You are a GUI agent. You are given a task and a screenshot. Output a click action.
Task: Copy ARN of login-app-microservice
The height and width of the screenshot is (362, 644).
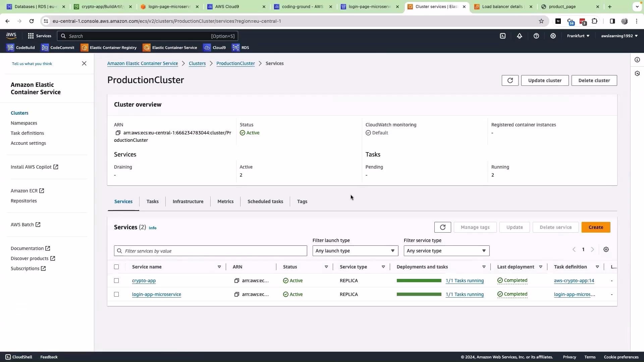point(236,295)
